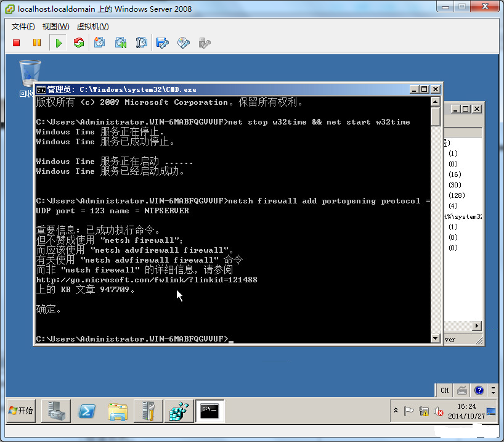504x442 pixels.
Task: Select the (30) entry in background window
Action: click(x=455, y=185)
